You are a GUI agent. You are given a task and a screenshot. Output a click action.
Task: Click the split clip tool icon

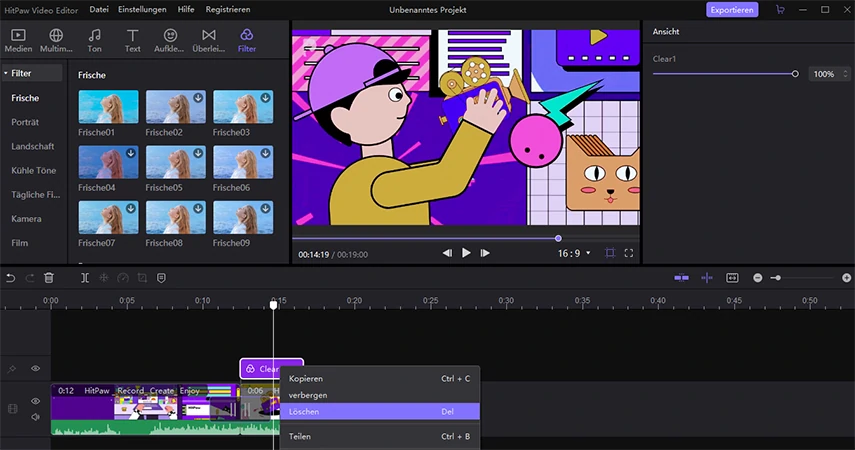tap(85, 278)
